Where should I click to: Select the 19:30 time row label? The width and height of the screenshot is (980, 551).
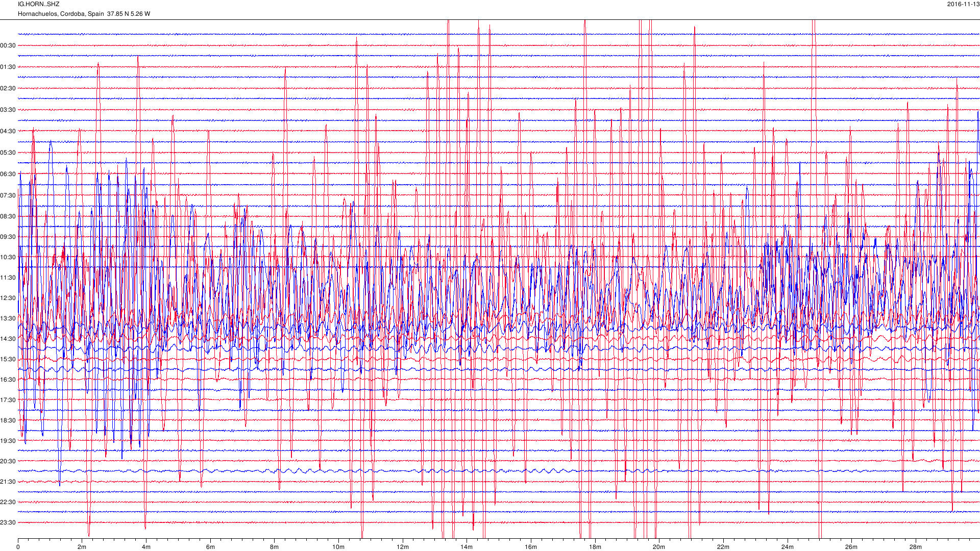[8, 441]
